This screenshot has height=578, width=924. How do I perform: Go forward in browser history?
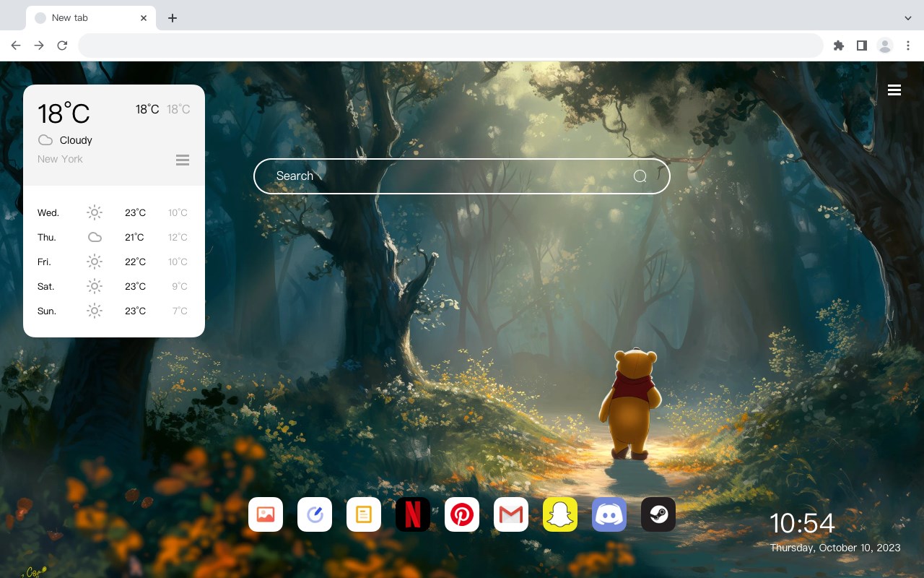(x=39, y=46)
